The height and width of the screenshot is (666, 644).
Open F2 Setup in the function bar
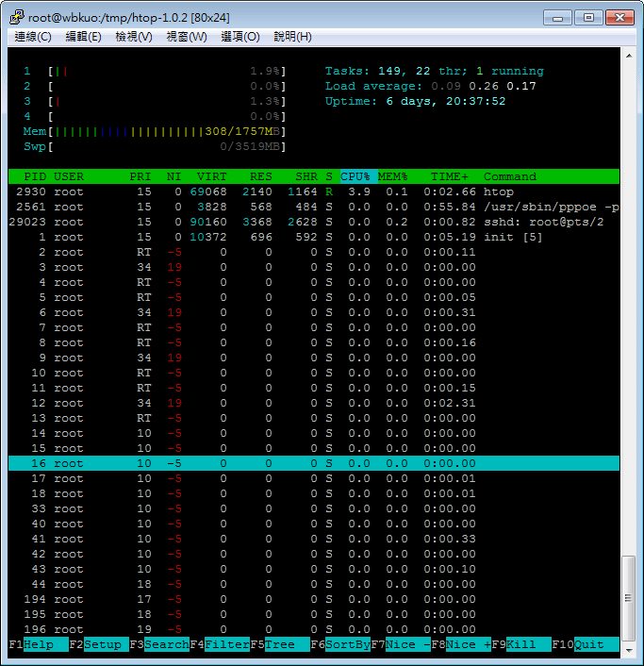99,644
